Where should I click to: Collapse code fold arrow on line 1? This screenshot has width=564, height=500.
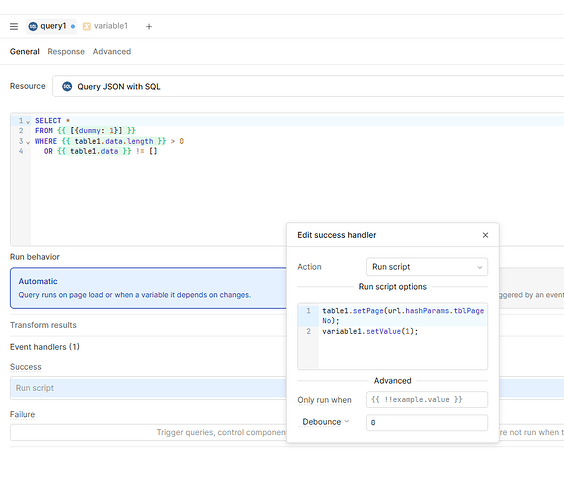coord(28,122)
